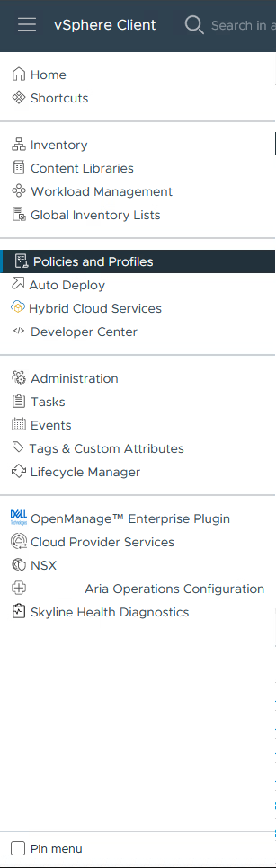Click the Lifecycle Manager icon
The width and height of the screenshot is (276, 868).
[x=18, y=472]
